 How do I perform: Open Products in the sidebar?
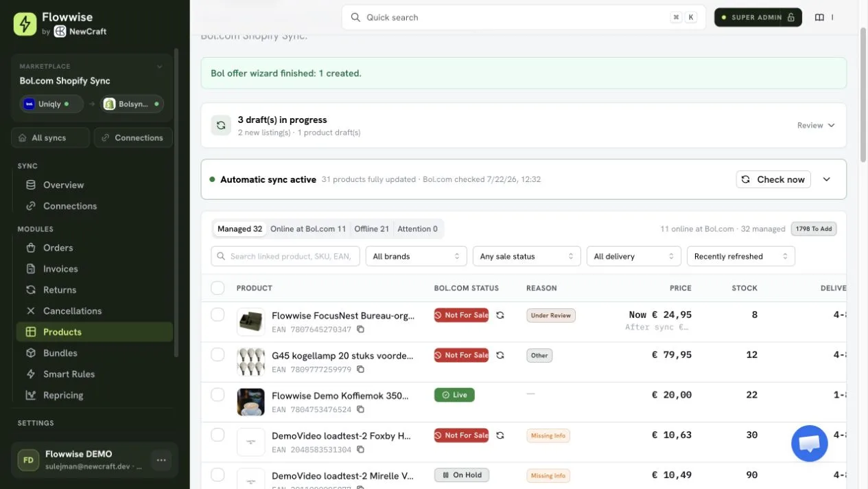point(94,332)
